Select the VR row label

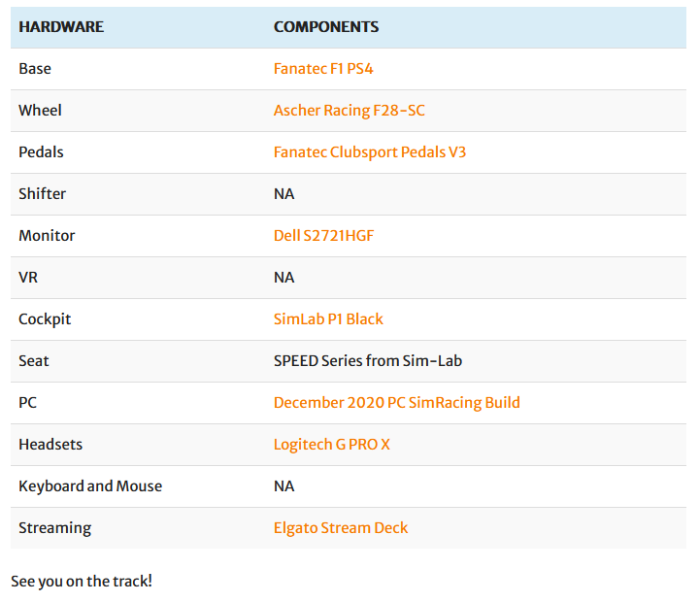coord(29,278)
